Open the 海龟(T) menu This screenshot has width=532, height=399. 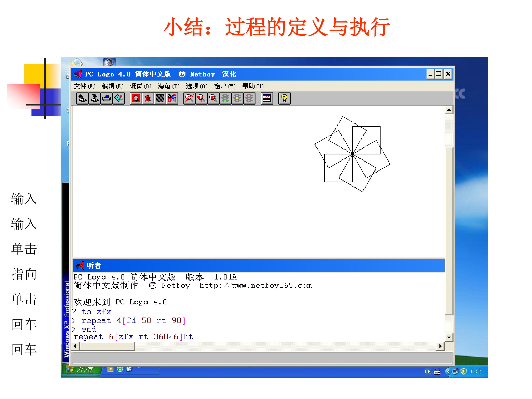tap(169, 86)
